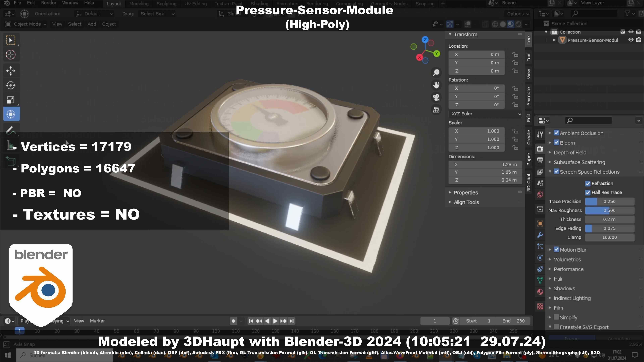
Task: Toggle the Motion Blur checkbox
Action: pyautogui.click(x=556, y=250)
